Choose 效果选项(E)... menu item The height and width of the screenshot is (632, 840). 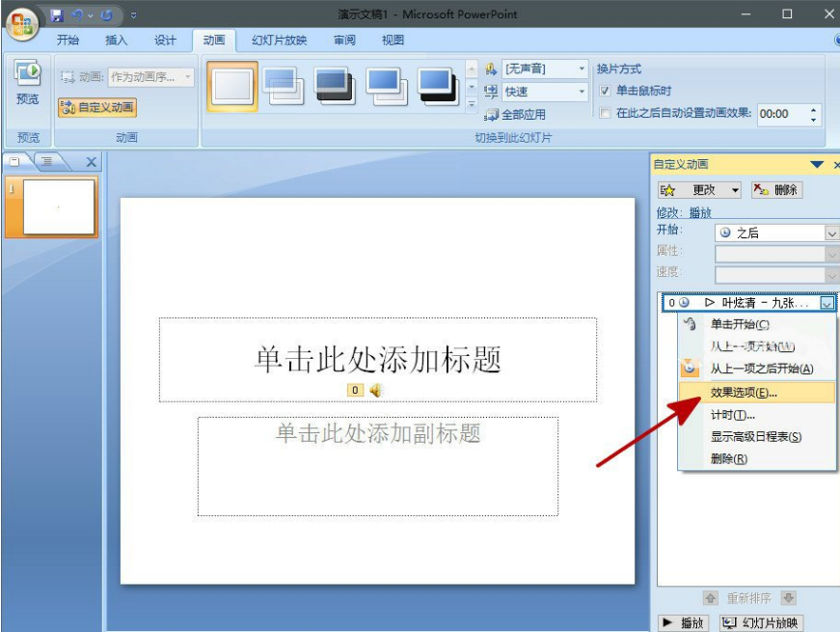tap(756, 393)
